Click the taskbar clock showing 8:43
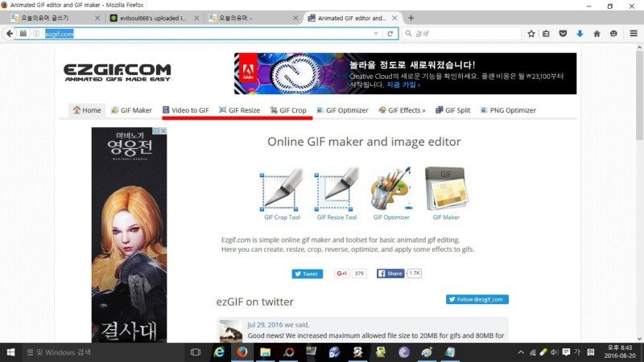 (x=620, y=352)
